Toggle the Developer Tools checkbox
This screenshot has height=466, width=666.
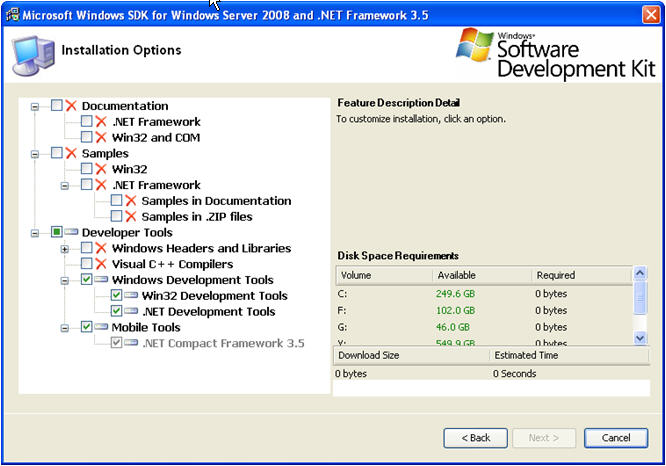(56, 232)
